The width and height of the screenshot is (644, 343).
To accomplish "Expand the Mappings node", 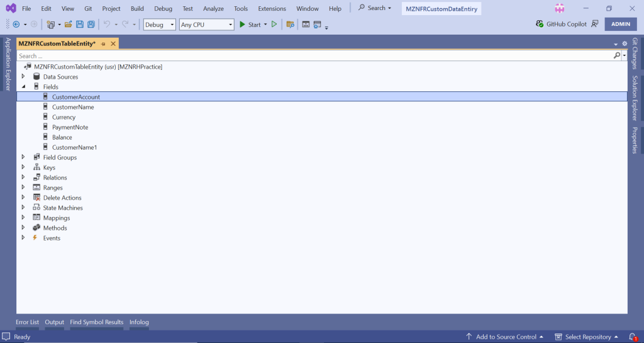I will coord(23,217).
